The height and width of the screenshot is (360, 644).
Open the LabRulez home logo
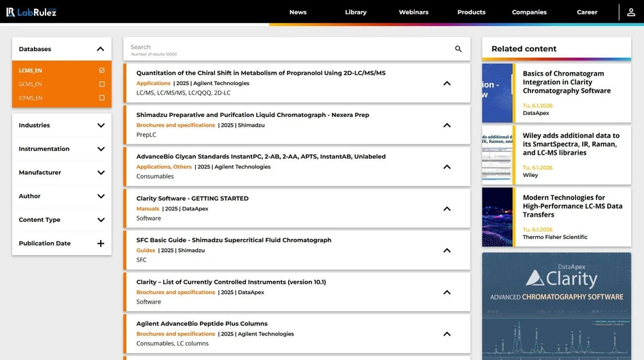point(31,12)
